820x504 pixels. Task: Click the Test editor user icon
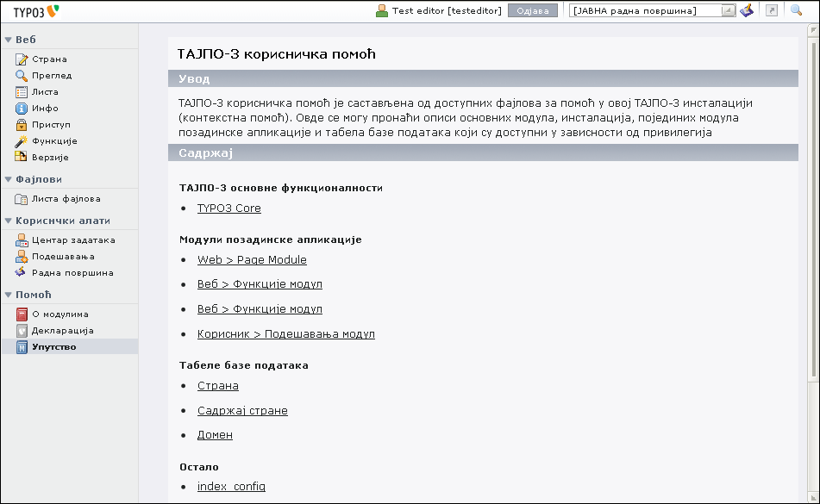coord(382,11)
